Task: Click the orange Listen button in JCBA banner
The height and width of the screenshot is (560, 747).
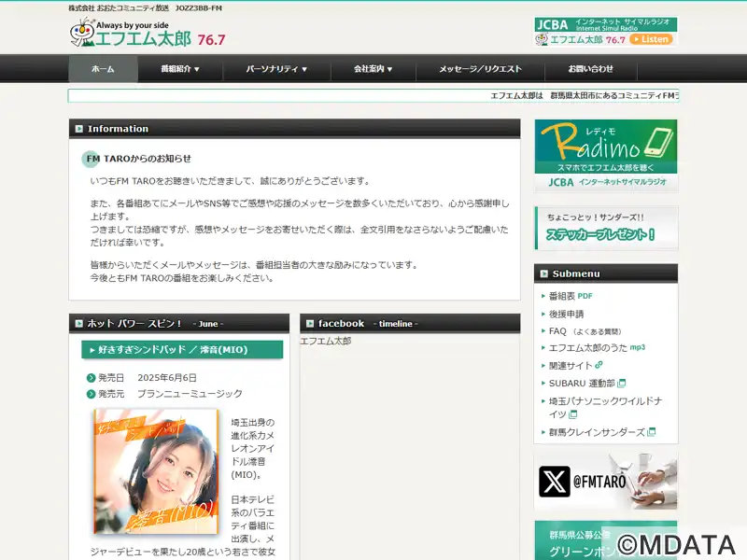Action: point(651,39)
